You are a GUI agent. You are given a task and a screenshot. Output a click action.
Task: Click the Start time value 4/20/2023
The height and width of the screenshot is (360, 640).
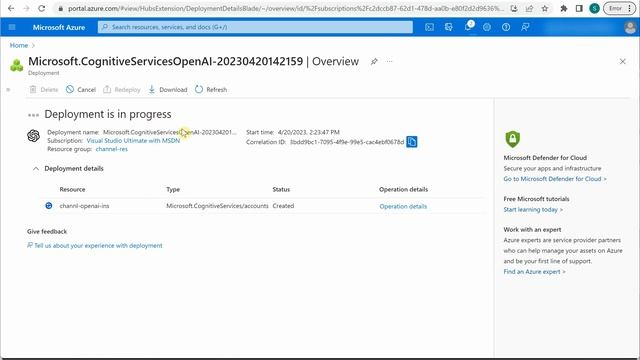tap(309, 132)
